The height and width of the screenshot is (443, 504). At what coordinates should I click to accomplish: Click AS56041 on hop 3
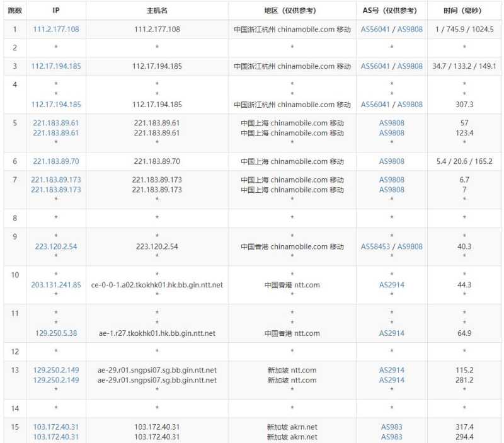[373, 66]
